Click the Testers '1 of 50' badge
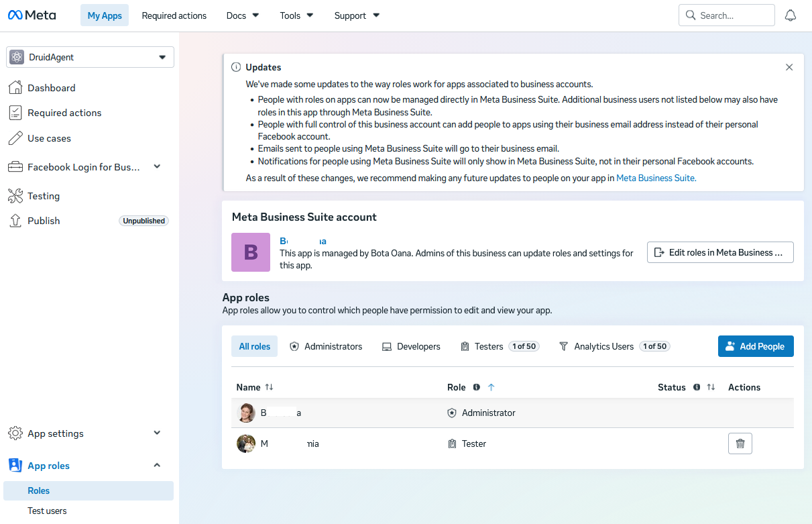Viewport: 812px width, 524px height. [x=524, y=346]
